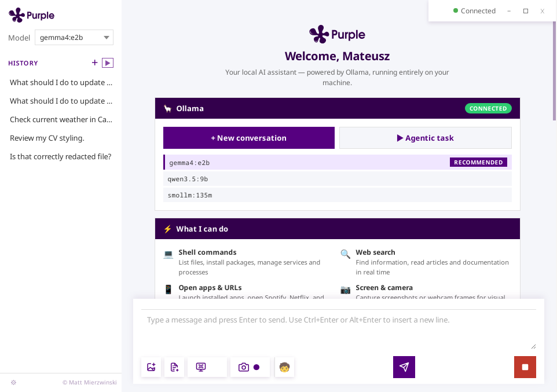Click the Agentic task button
Screen dimensions: 557x392
coord(425,138)
